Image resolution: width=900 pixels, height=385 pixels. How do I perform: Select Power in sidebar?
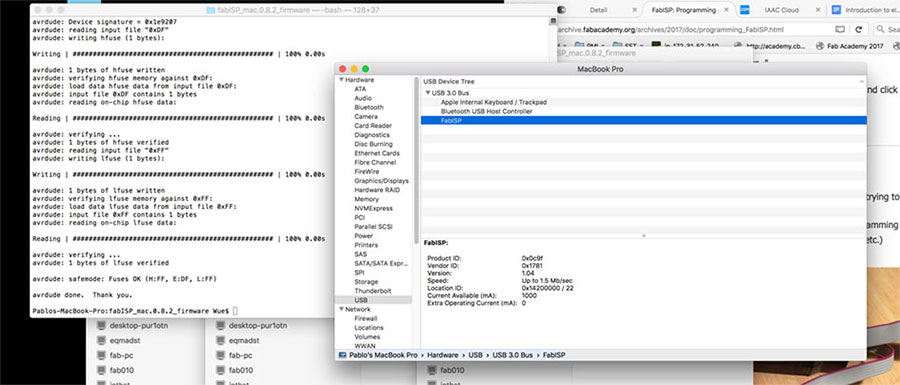tap(363, 236)
